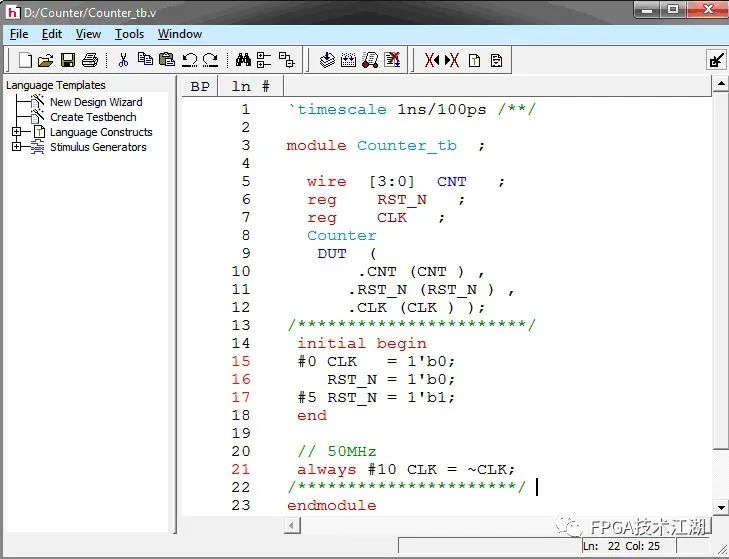Open Find with binoculars icon
This screenshot has width=729, height=559.
(x=243, y=60)
